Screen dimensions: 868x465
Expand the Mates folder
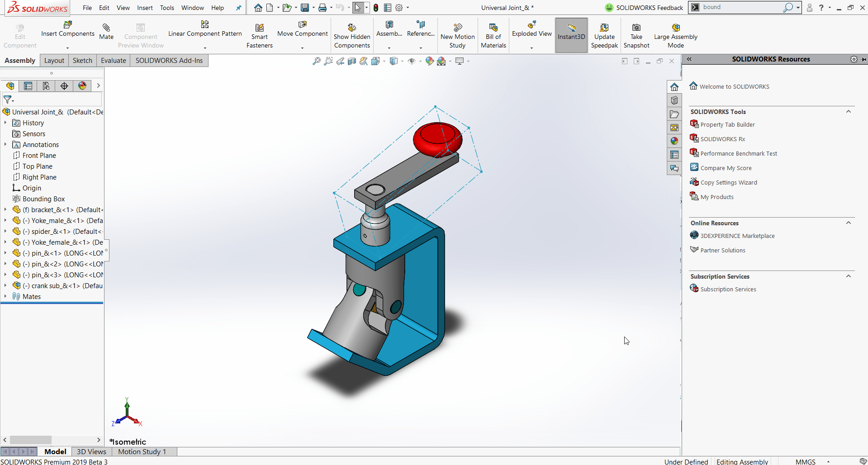tap(6, 296)
